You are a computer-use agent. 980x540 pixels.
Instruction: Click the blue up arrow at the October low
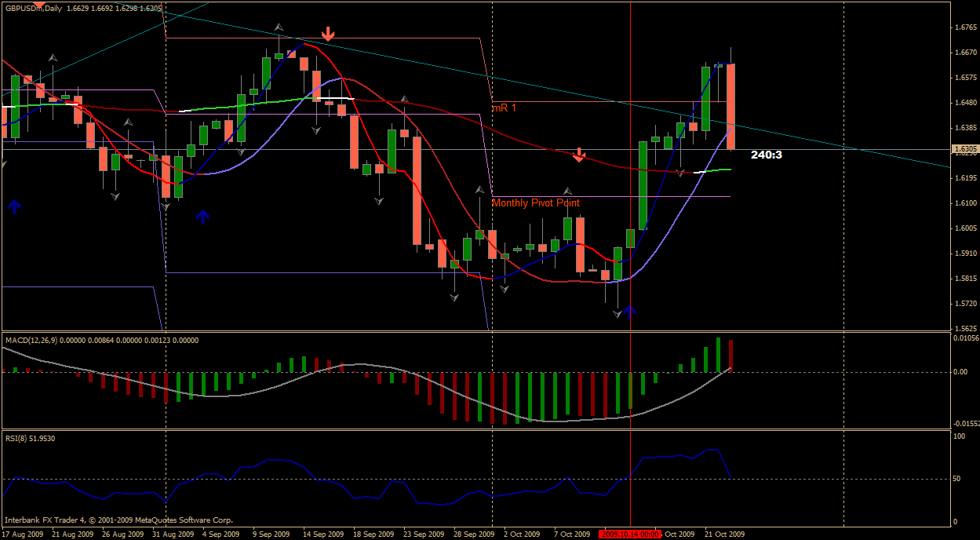coord(630,312)
